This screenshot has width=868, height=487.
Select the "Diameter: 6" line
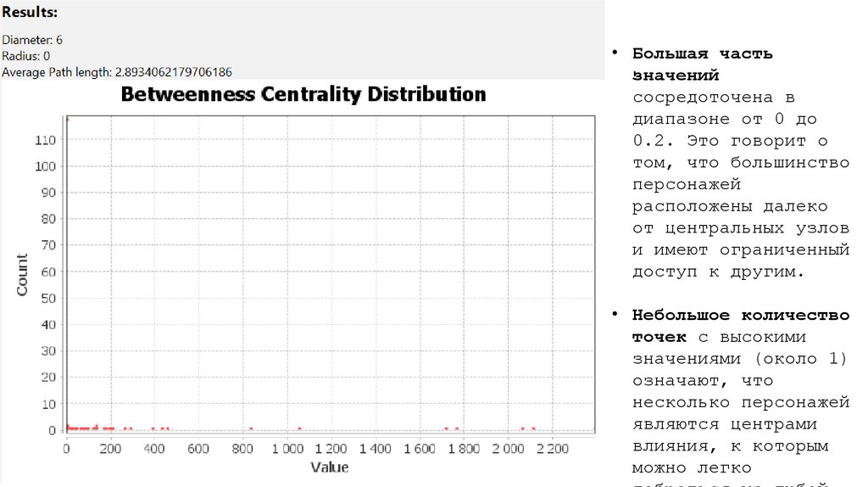[x=32, y=40]
